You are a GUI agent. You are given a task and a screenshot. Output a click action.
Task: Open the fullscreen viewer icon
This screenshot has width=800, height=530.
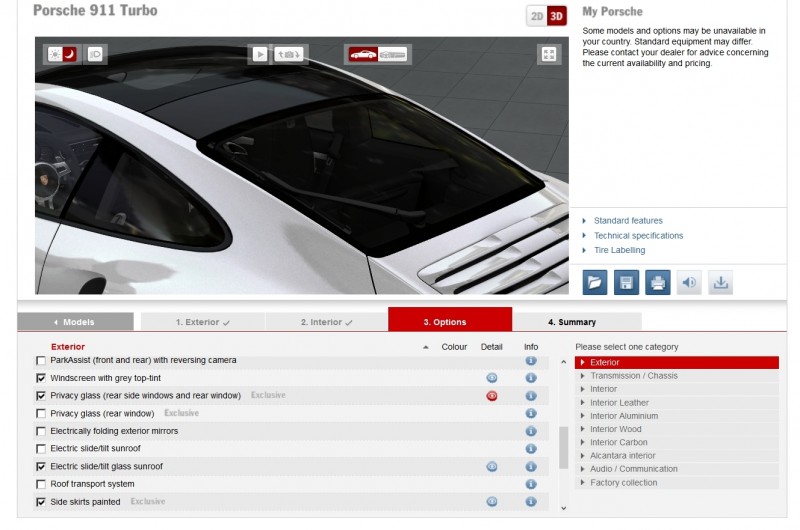tap(549, 54)
